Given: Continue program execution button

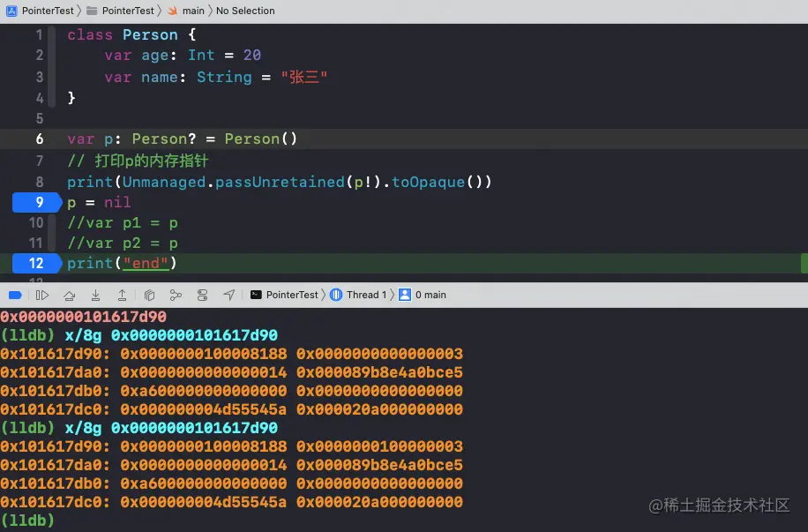Looking at the screenshot, I should tap(42, 295).
